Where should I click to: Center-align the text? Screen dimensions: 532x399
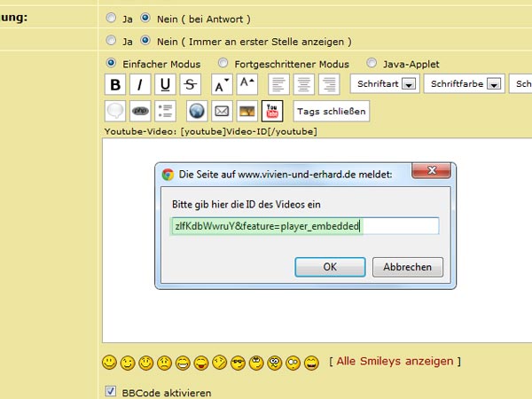(303, 84)
